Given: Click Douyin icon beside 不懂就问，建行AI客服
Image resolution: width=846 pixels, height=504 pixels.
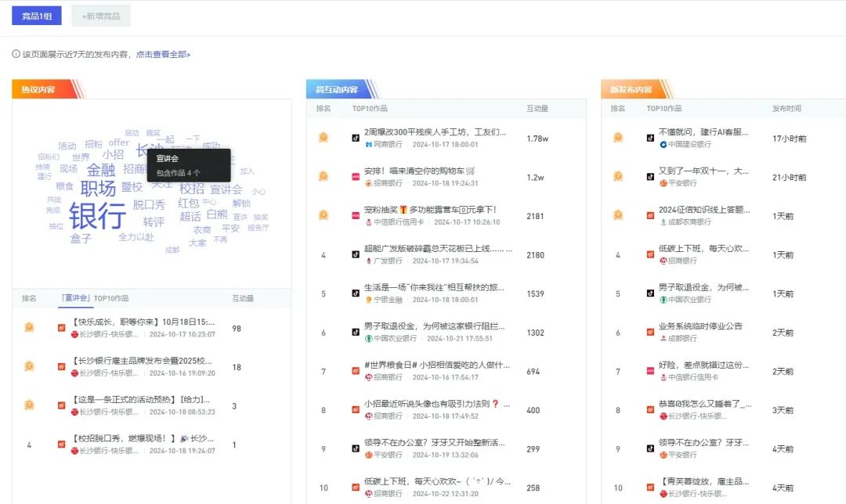Looking at the screenshot, I should (x=650, y=138).
